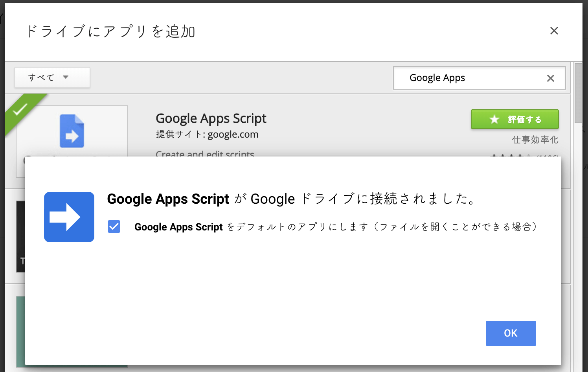Click the white star on the rate button
This screenshot has height=372, width=588.
click(x=494, y=119)
